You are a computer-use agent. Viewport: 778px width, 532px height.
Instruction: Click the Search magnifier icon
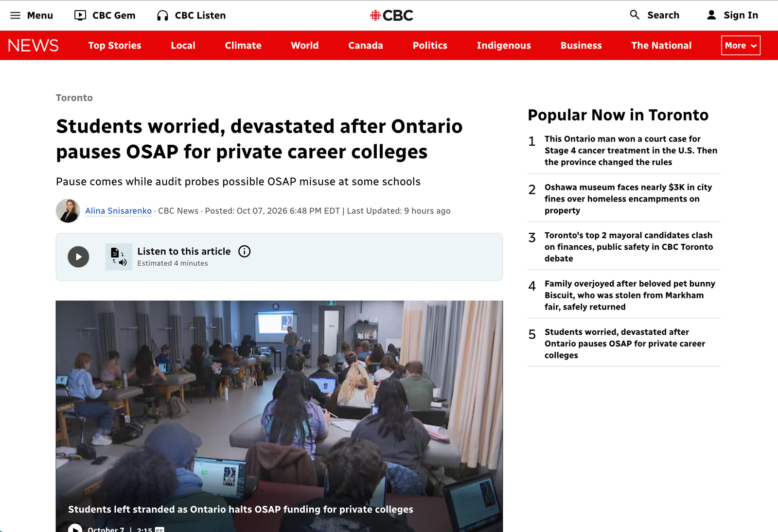[x=635, y=15]
